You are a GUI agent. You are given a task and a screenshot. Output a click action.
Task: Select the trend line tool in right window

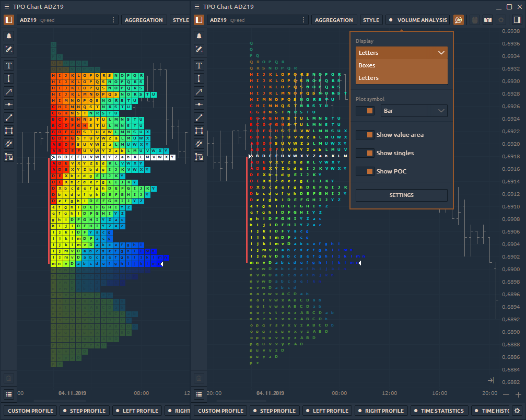coord(199,118)
